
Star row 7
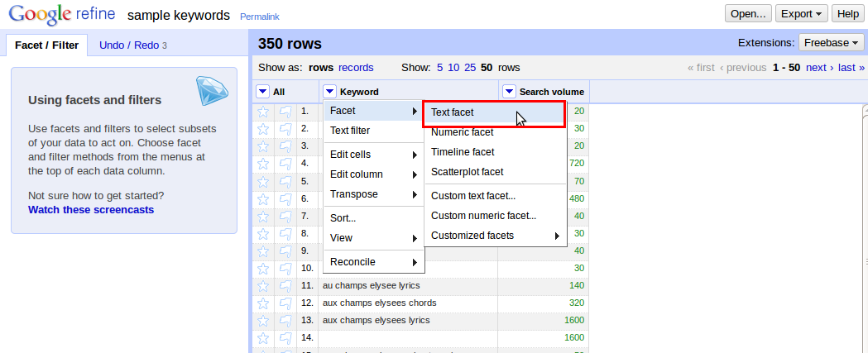pos(263,217)
